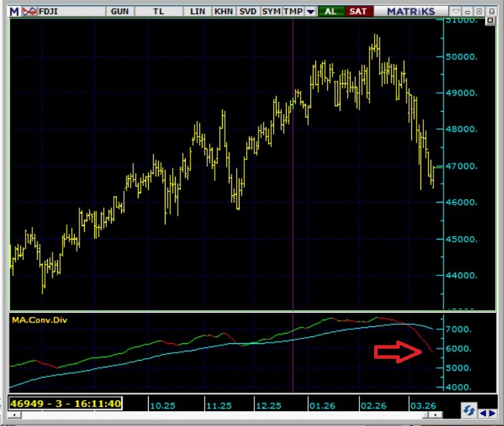This screenshot has width=504, height=426.
Task: Click the green AL buy button
Action: 330,11
